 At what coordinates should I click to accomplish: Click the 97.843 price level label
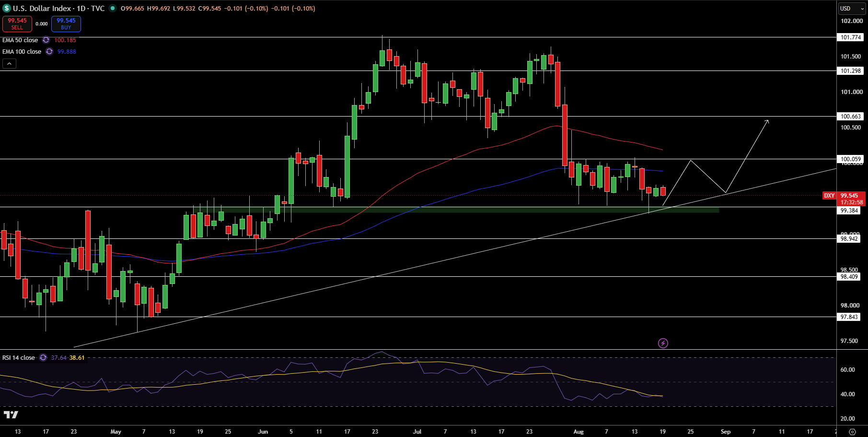point(849,317)
